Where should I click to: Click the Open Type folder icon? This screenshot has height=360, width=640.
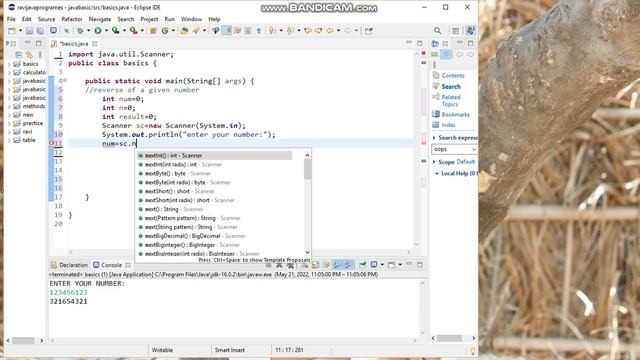pyautogui.click(x=184, y=31)
